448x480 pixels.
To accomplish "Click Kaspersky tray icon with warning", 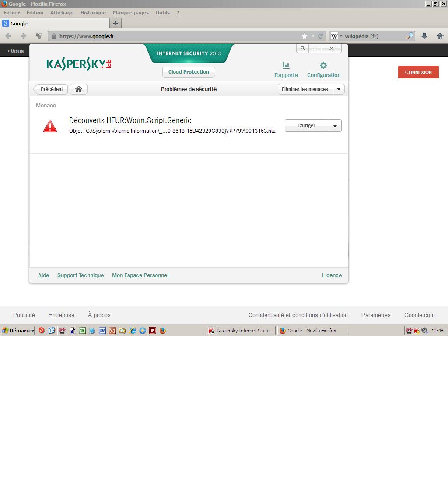I will click(417, 331).
